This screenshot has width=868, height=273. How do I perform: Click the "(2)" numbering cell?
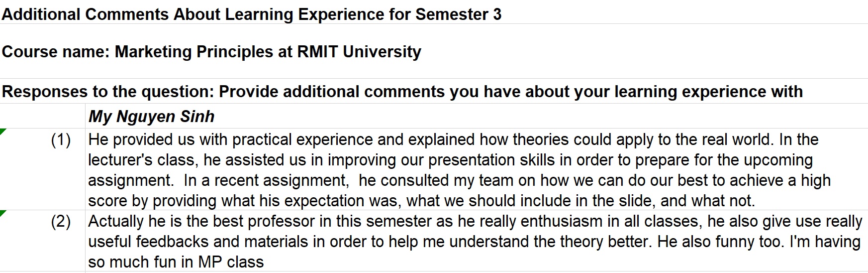[42, 241]
